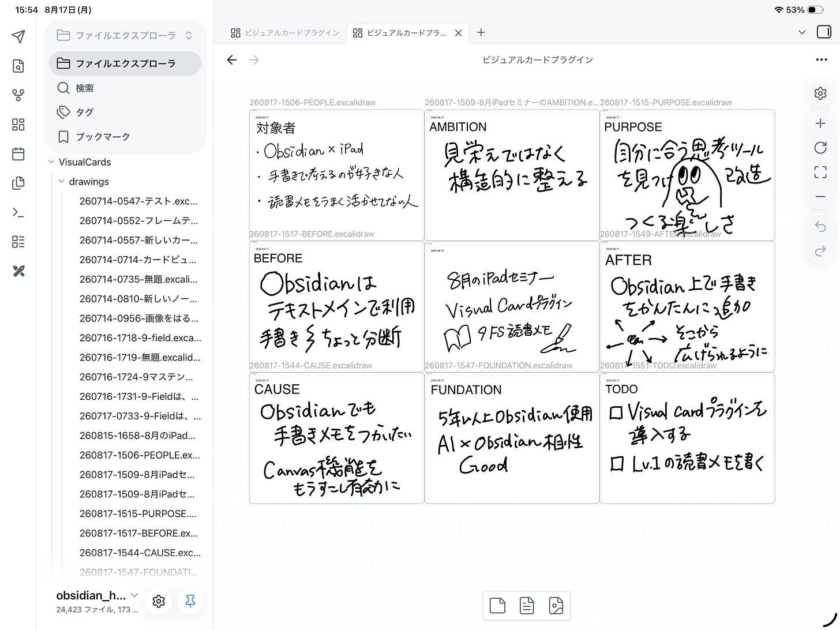Open file 260817-1515-PURPOSE
This screenshot has width=840, height=630.
pos(138,513)
